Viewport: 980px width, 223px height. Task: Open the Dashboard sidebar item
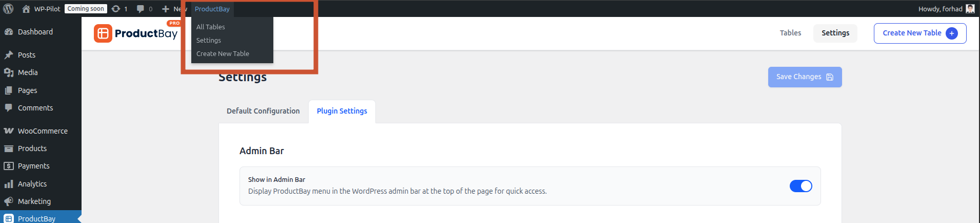click(35, 32)
